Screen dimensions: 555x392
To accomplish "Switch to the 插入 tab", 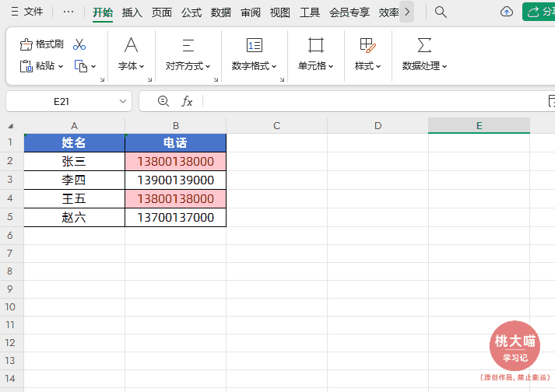I will (132, 12).
